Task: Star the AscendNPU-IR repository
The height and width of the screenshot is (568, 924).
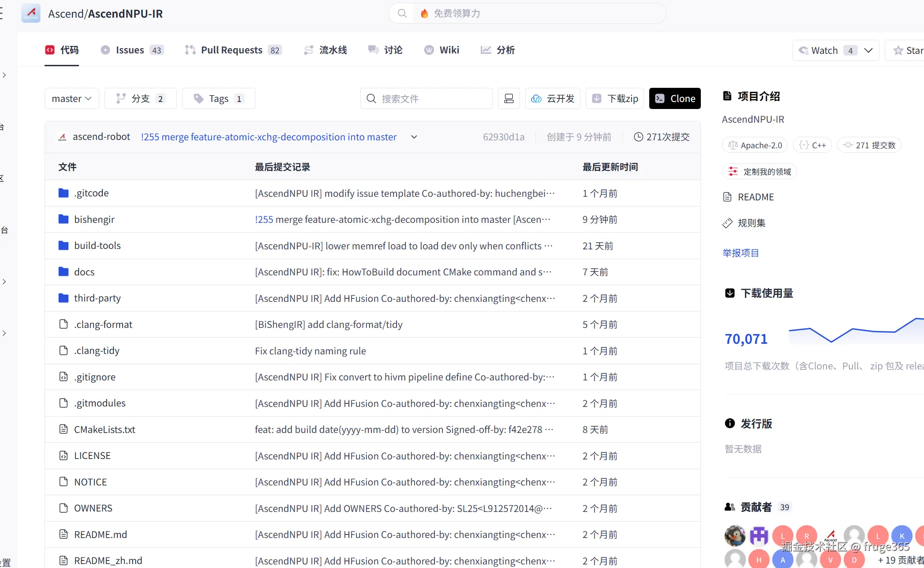Action: (908, 50)
